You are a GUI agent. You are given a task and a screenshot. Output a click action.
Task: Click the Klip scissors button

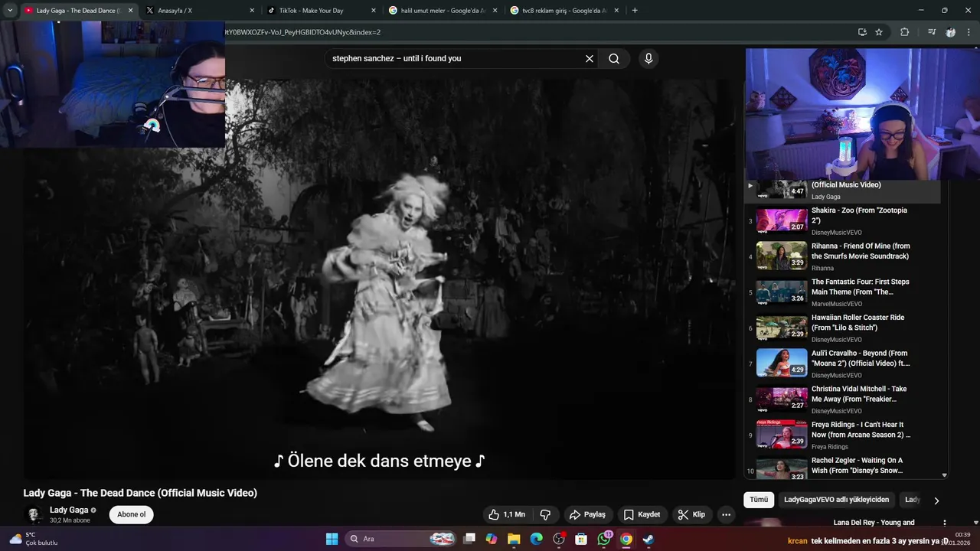(x=691, y=514)
